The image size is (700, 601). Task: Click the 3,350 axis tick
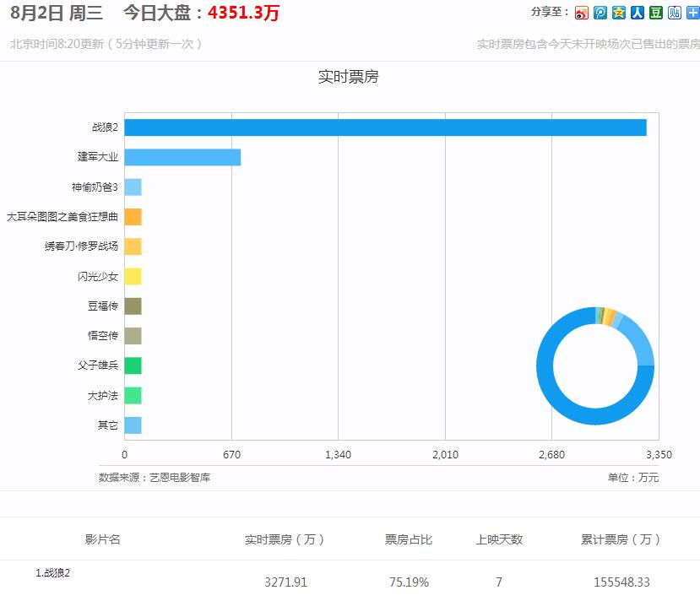point(659,455)
